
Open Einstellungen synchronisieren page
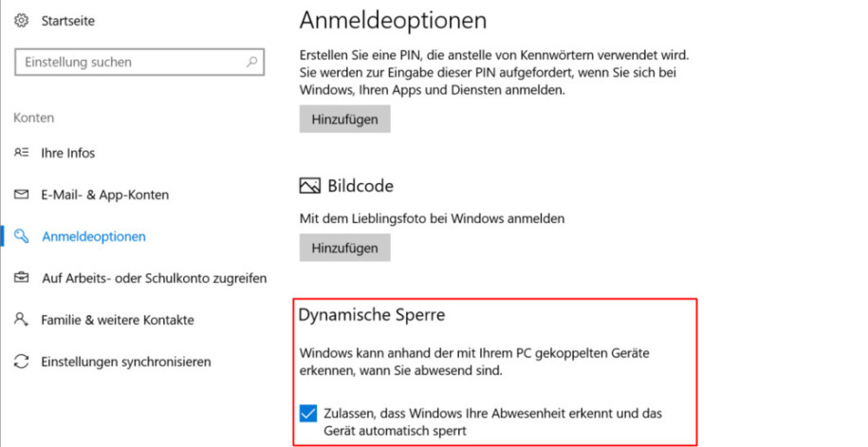125,363
